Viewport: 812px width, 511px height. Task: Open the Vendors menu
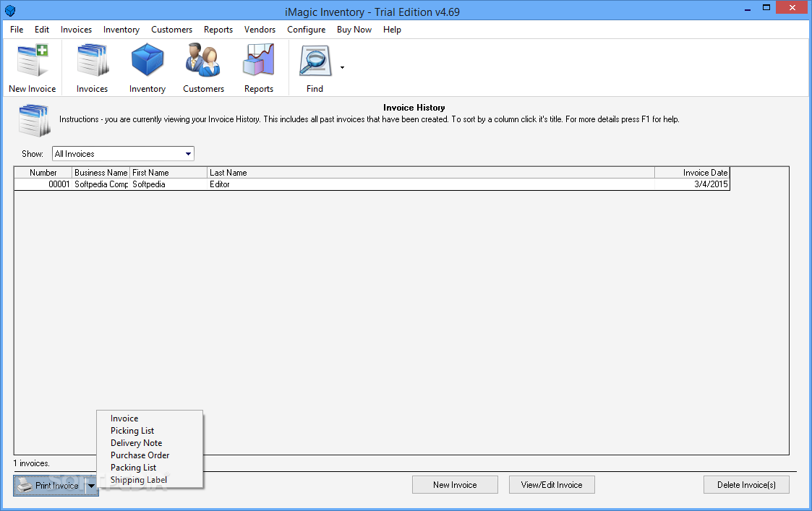click(x=260, y=30)
